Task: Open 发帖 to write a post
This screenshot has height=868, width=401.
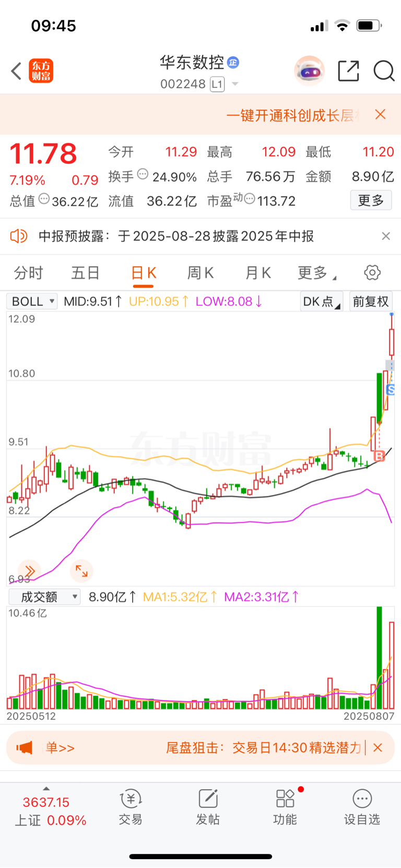Action: tap(208, 807)
